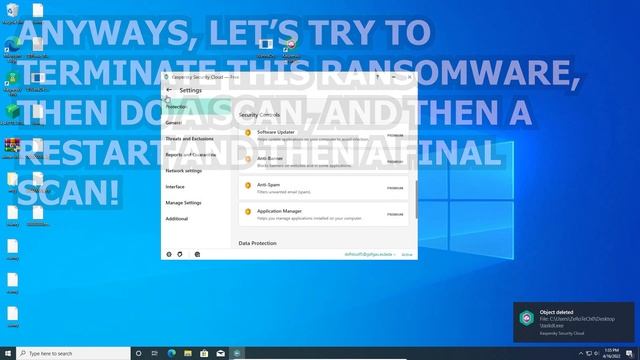Open the Protection settings section
Image resolution: width=640 pixels, height=360 pixels.
[176, 107]
